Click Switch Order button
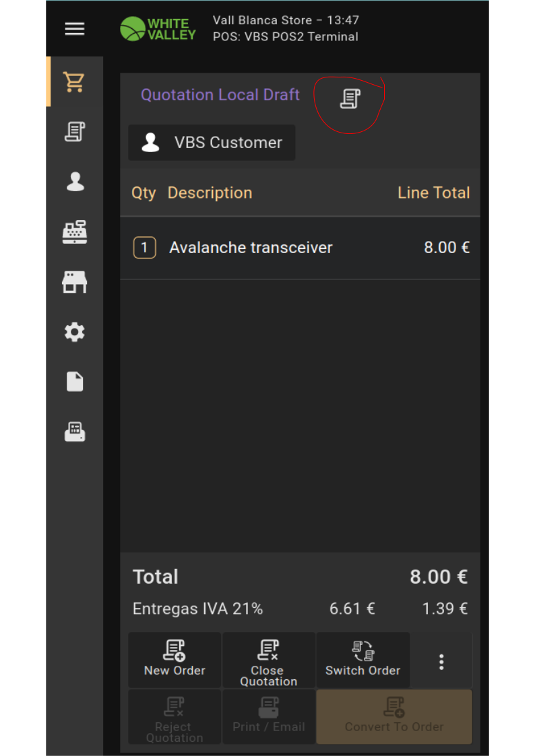Screen dimensions: 535x756 (363, 660)
